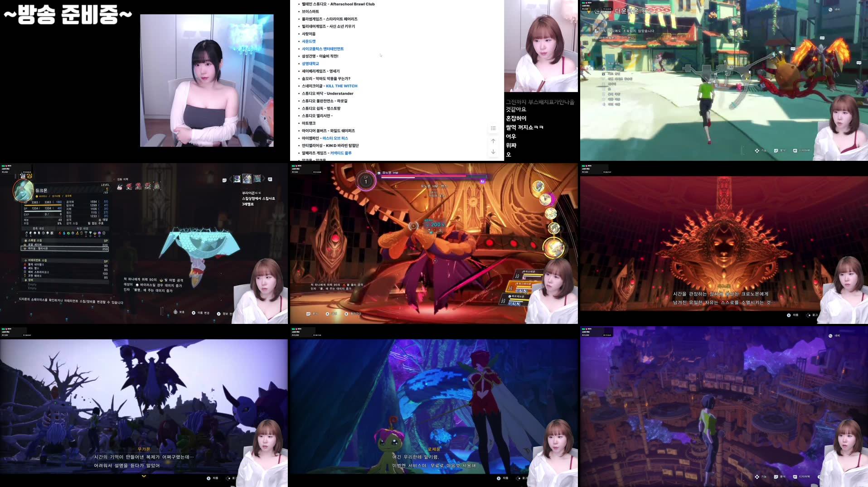Click the LT 분석 prompt in battle screen
Screen dimensions: 868x487
pos(312,313)
